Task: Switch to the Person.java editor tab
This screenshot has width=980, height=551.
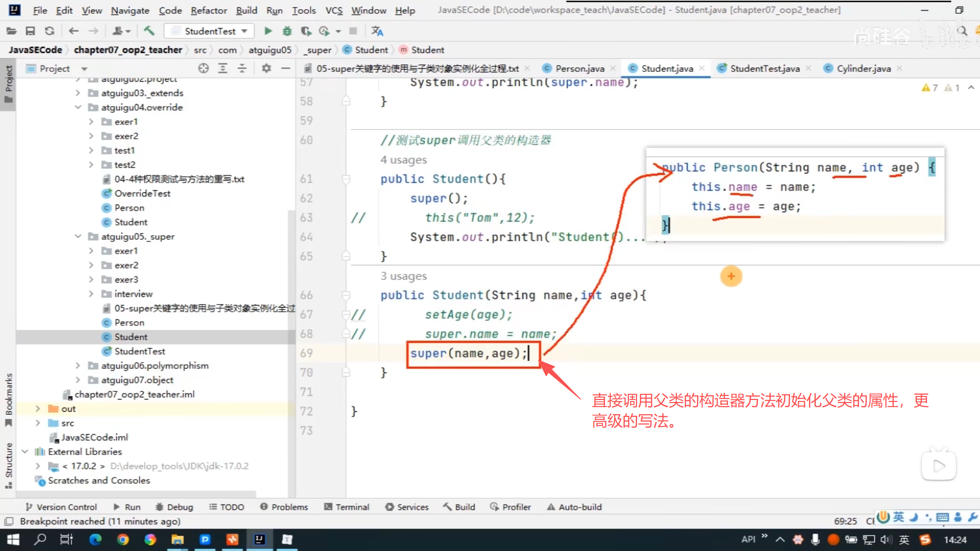Action: click(x=579, y=68)
